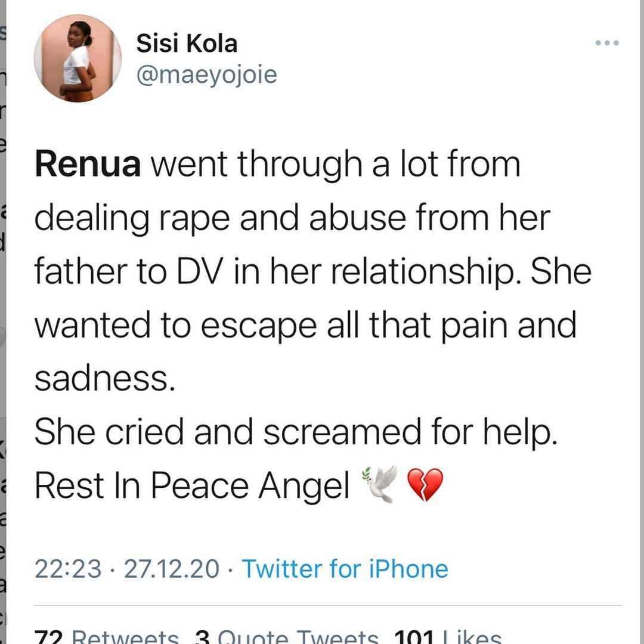Click the @maeyojoie handle
The height and width of the screenshot is (644, 644).
[206, 75]
